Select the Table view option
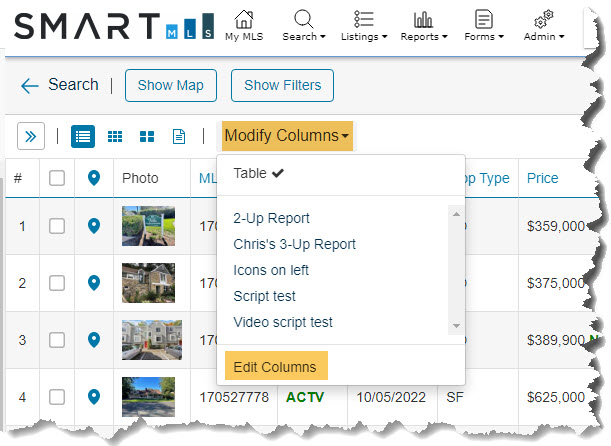The width and height of the screenshot is (611, 446). 258,173
